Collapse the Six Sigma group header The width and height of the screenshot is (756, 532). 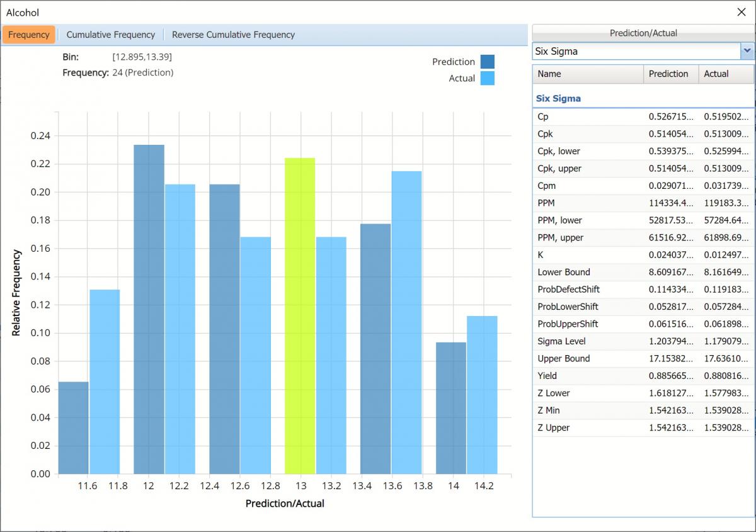pyautogui.click(x=559, y=98)
